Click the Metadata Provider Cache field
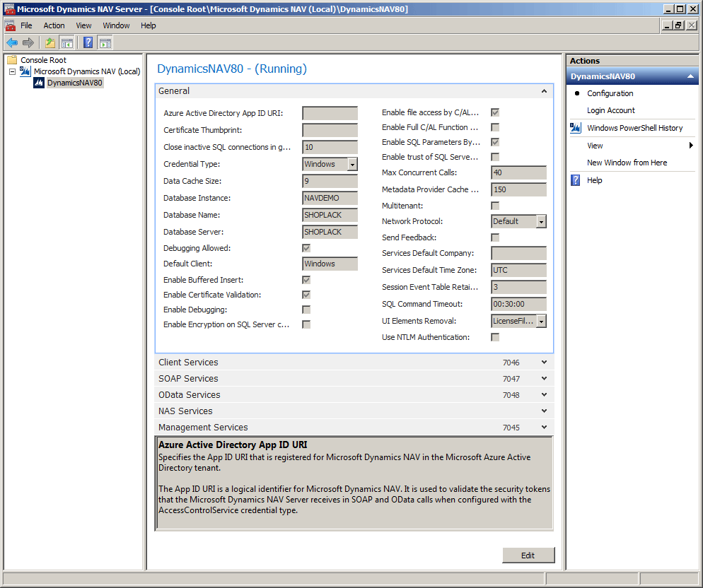 [518, 189]
